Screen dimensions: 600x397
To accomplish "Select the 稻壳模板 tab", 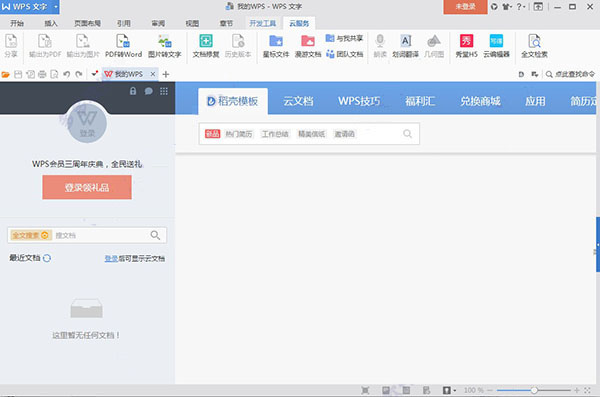I will tap(233, 101).
